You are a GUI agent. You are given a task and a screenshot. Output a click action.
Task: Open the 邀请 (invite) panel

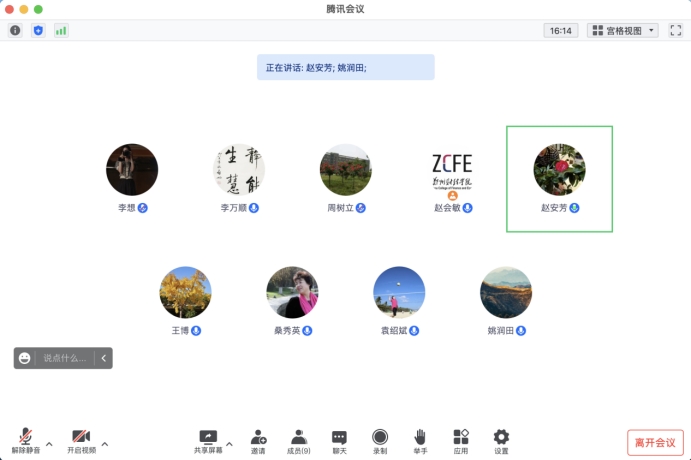(258, 441)
